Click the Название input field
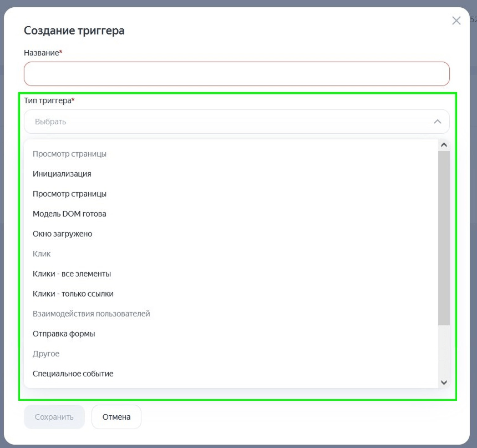 coord(237,74)
